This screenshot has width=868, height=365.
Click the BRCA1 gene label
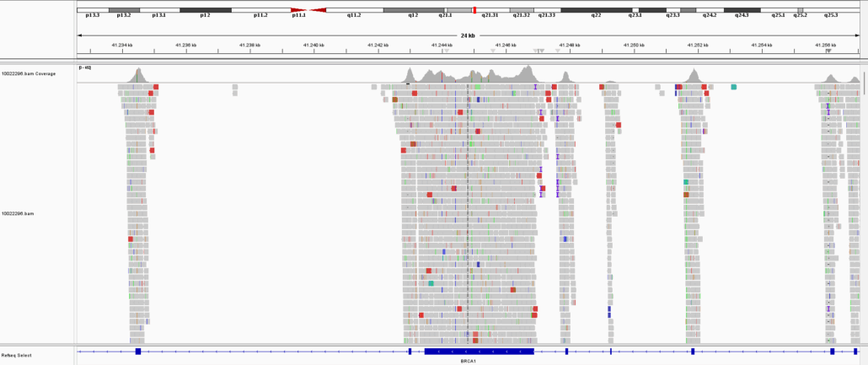tap(468, 361)
